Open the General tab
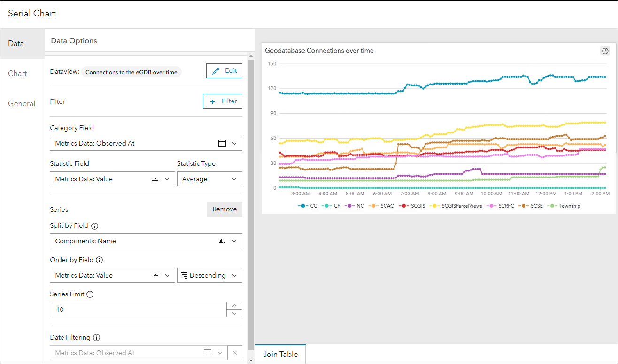The image size is (618, 364). pos(22,103)
